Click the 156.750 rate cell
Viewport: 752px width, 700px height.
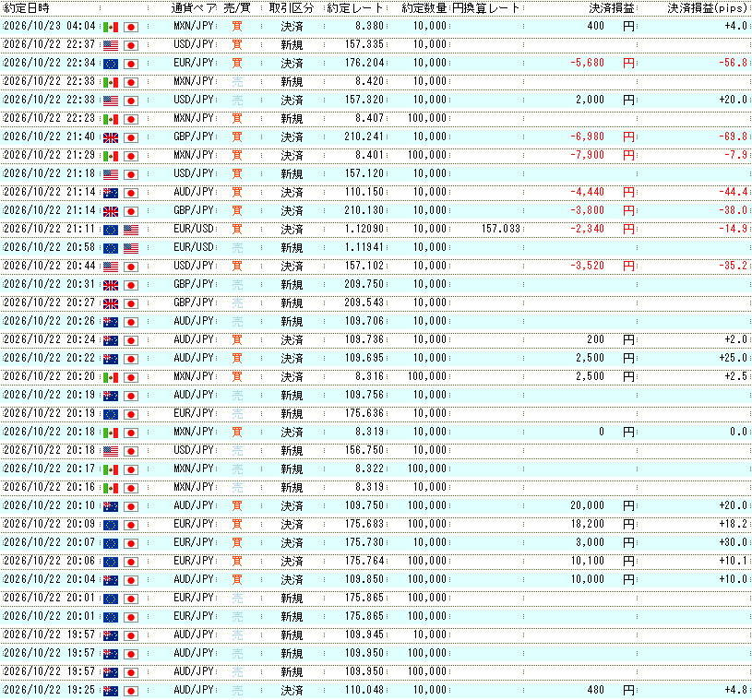point(364,450)
